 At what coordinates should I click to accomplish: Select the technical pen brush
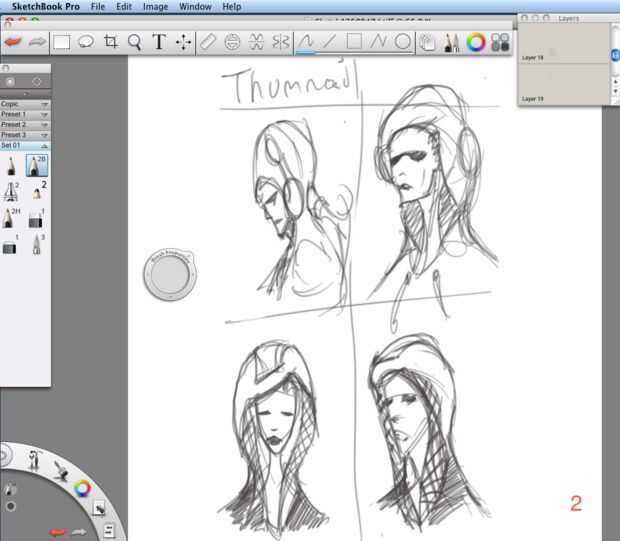pyautogui.click(x=11, y=191)
